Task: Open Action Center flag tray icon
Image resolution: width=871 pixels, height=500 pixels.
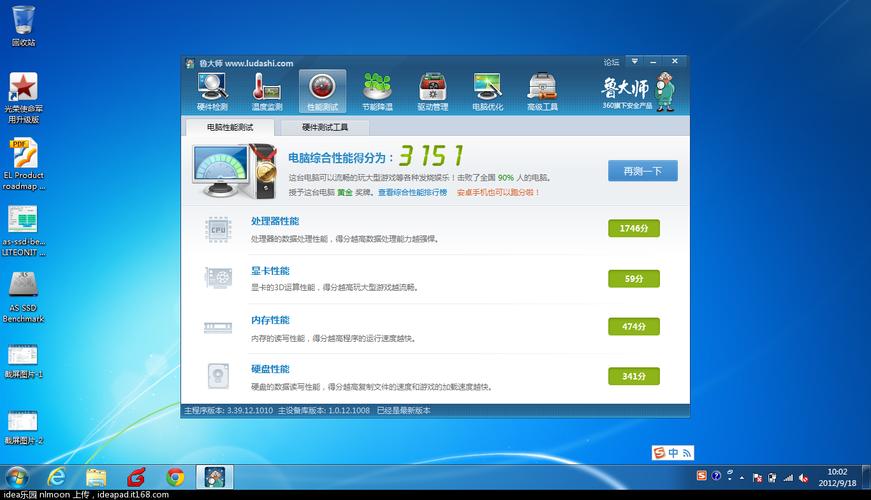Action: (x=757, y=477)
